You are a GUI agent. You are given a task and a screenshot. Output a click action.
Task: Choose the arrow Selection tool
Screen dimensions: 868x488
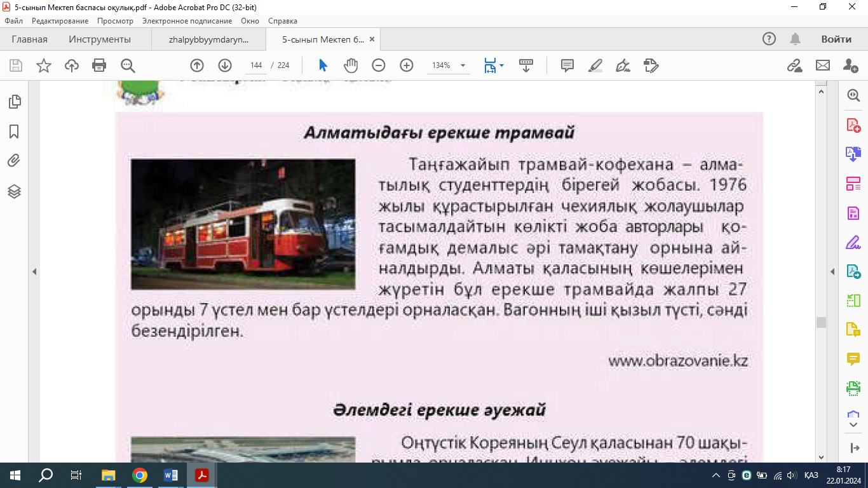(323, 65)
